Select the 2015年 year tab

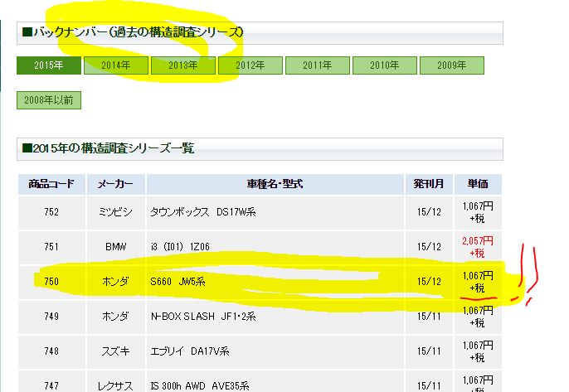49,65
